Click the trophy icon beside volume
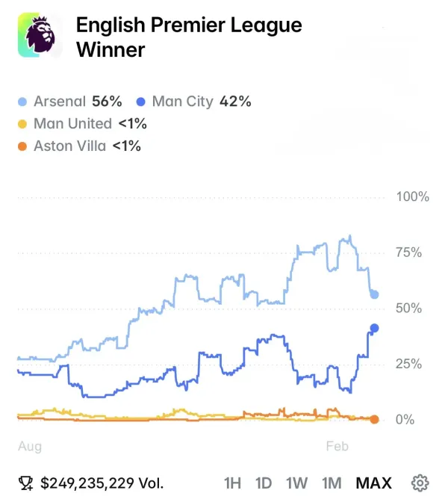Viewport: 448px width, 499px height. coord(26,483)
